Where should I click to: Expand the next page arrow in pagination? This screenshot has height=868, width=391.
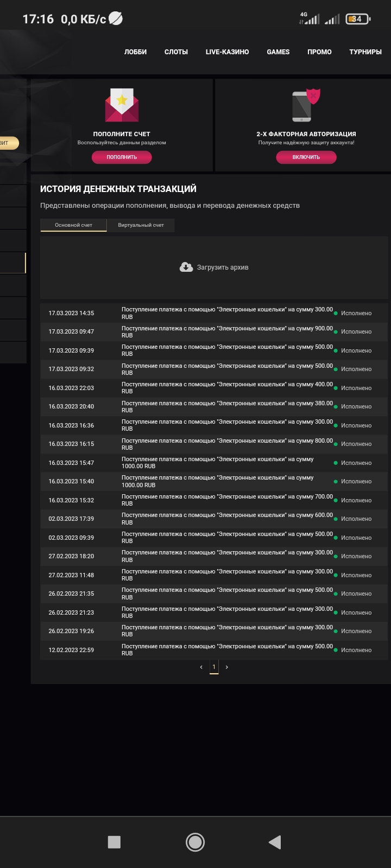pyautogui.click(x=227, y=667)
